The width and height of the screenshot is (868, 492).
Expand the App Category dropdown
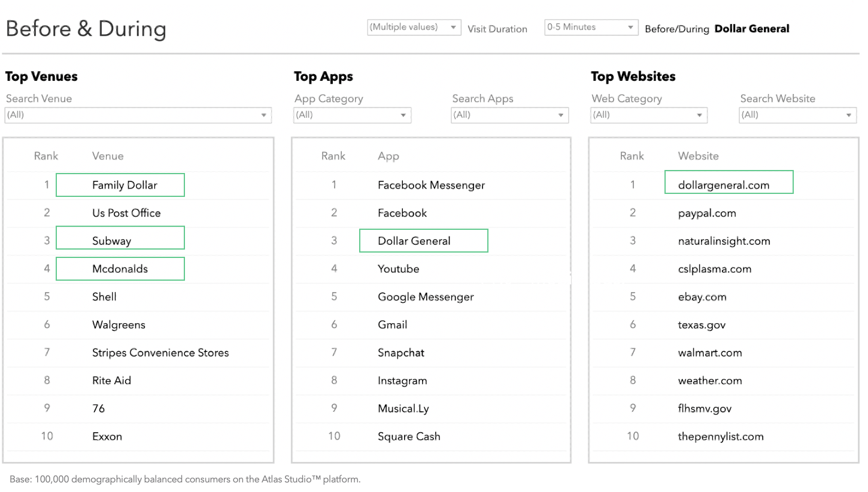[x=352, y=115]
